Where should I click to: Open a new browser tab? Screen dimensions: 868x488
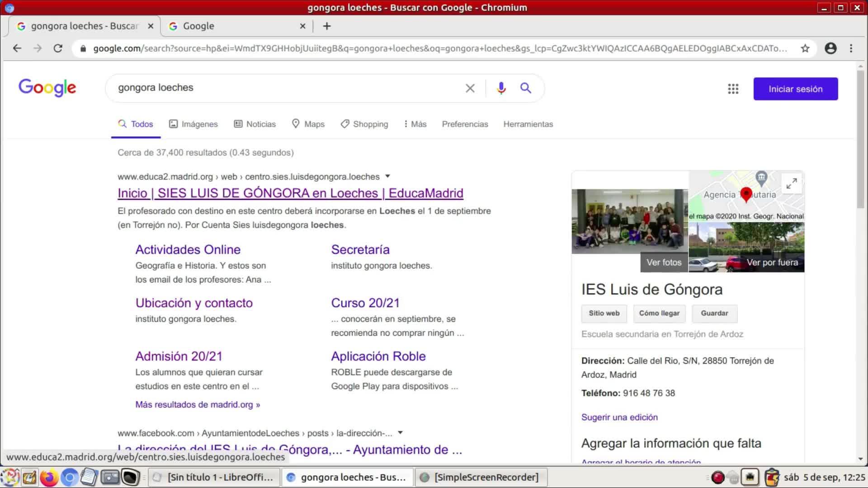[327, 26]
